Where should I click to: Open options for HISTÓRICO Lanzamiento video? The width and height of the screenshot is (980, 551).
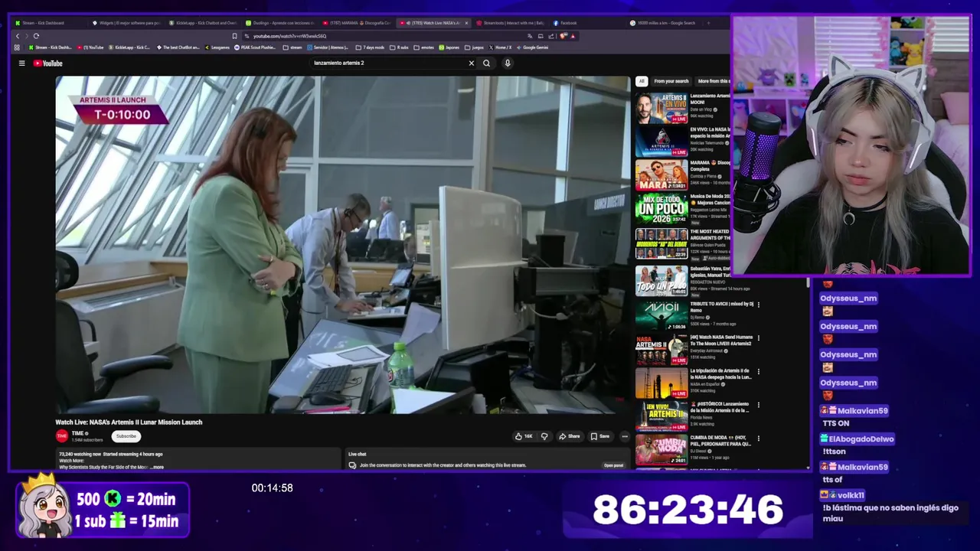coord(759,404)
